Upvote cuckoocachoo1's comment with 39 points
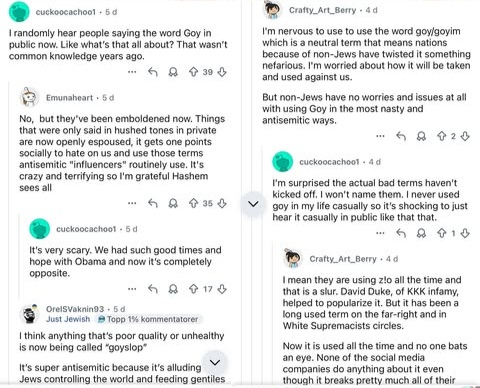 click(194, 72)
